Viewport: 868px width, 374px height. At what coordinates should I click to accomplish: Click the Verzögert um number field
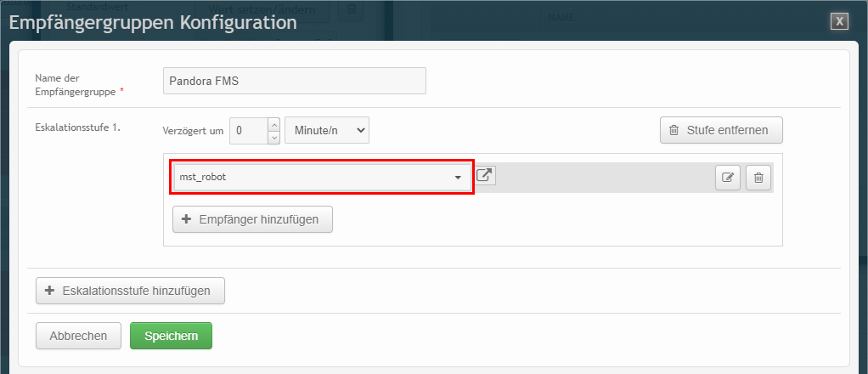point(249,130)
